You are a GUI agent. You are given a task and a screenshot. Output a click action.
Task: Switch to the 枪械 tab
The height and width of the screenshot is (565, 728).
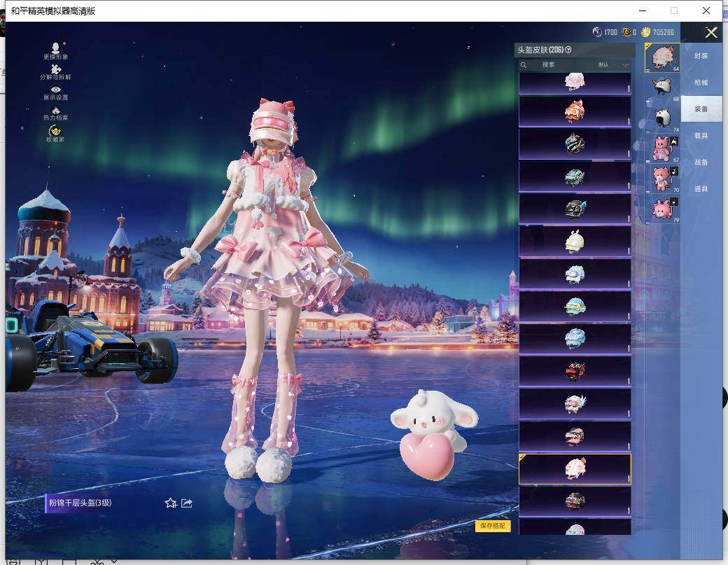click(x=701, y=83)
